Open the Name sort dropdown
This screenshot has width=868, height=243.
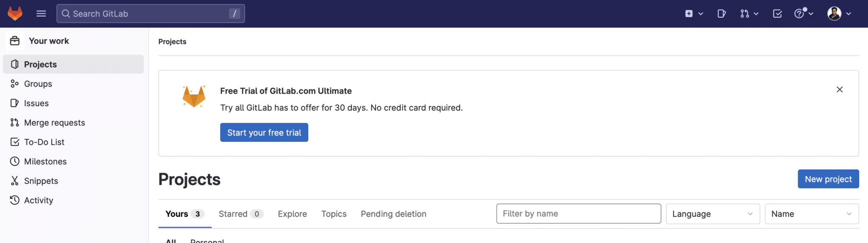[x=811, y=214]
